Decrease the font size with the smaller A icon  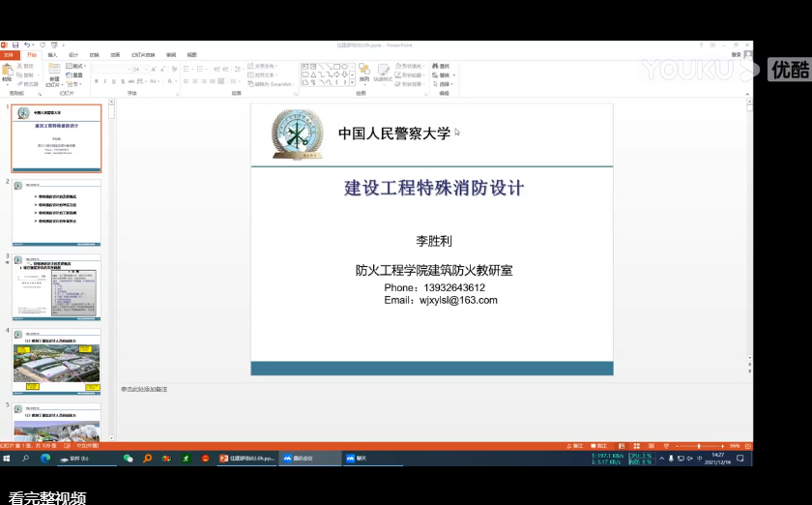(162, 69)
